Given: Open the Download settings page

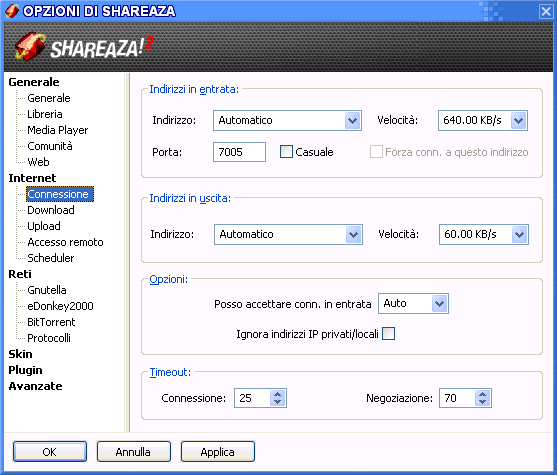Looking at the screenshot, I should coord(51,210).
